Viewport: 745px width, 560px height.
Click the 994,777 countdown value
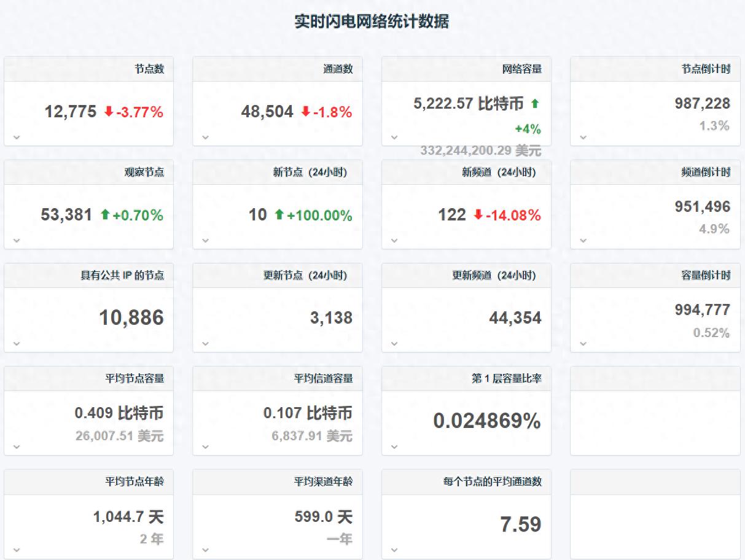tap(703, 310)
